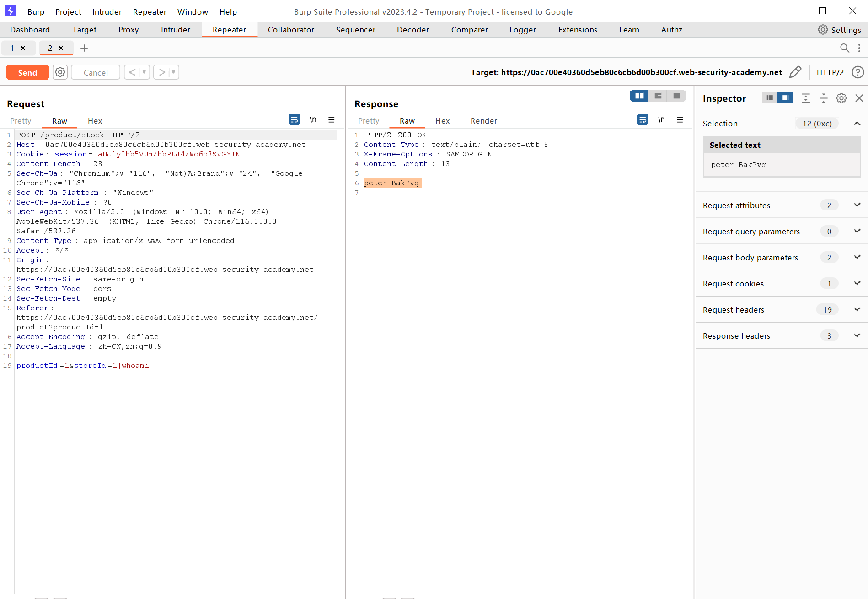The height and width of the screenshot is (599, 868).
Task: Click the Cancel button
Action: [96, 72]
